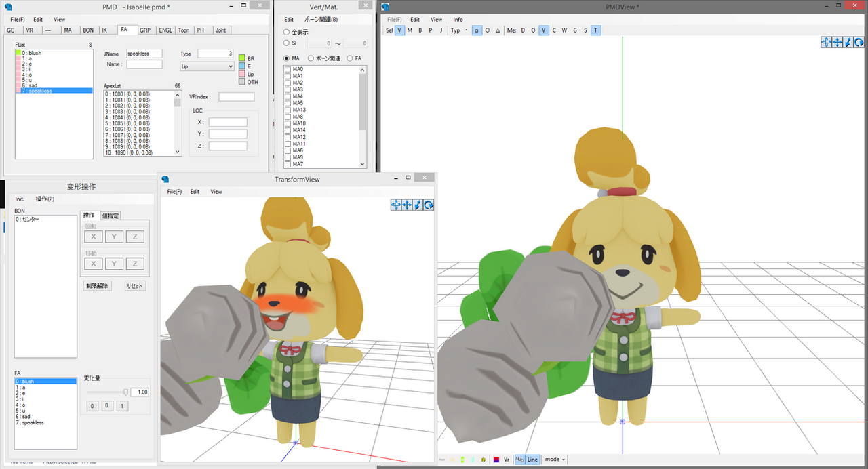The image size is (868, 469).
Task: Switch to the 値指定 tab in 変形操作
Action: click(111, 216)
